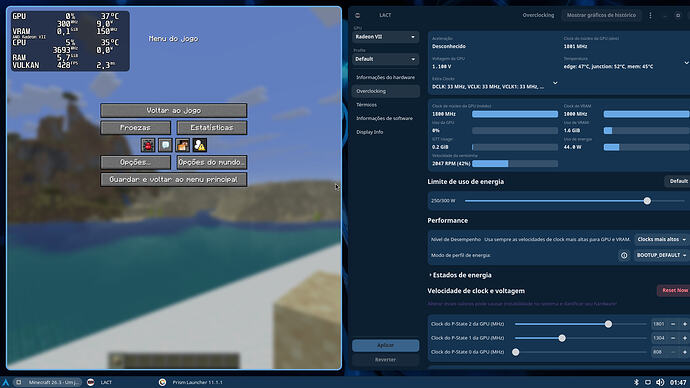Click the player warning report icon in Minecraft
This screenshot has width=690, height=388.
tap(200, 145)
